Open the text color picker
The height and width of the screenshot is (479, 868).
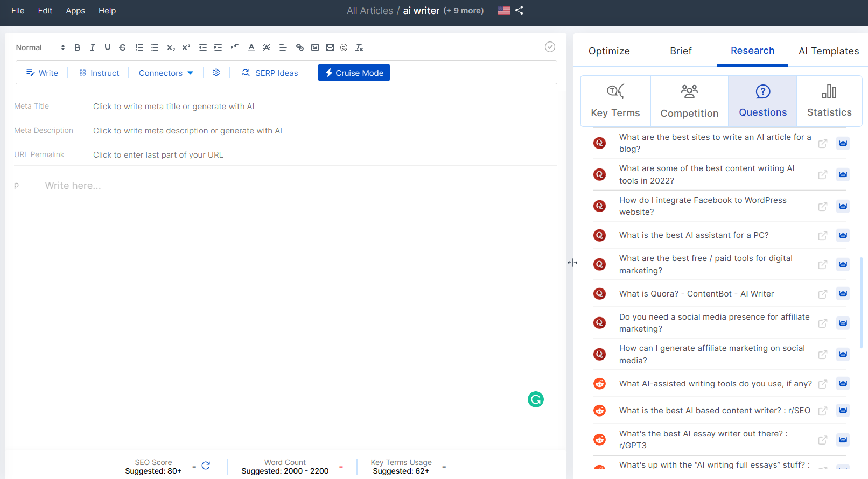[251, 47]
